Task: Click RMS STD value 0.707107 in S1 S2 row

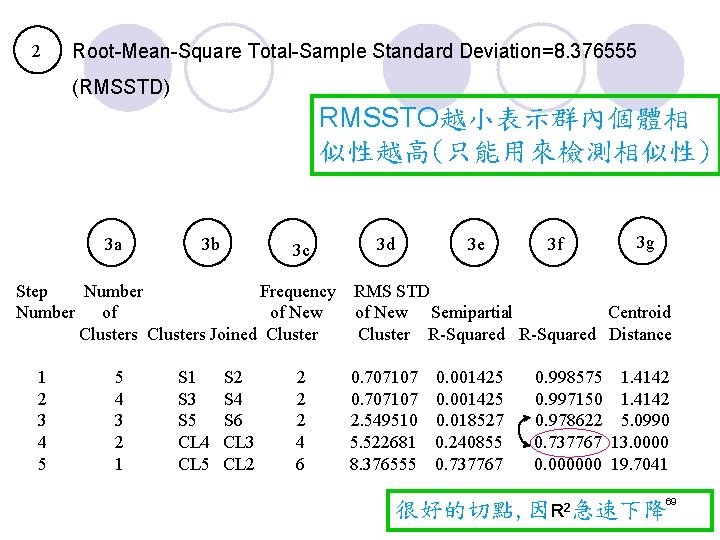Action: [x=384, y=377]
